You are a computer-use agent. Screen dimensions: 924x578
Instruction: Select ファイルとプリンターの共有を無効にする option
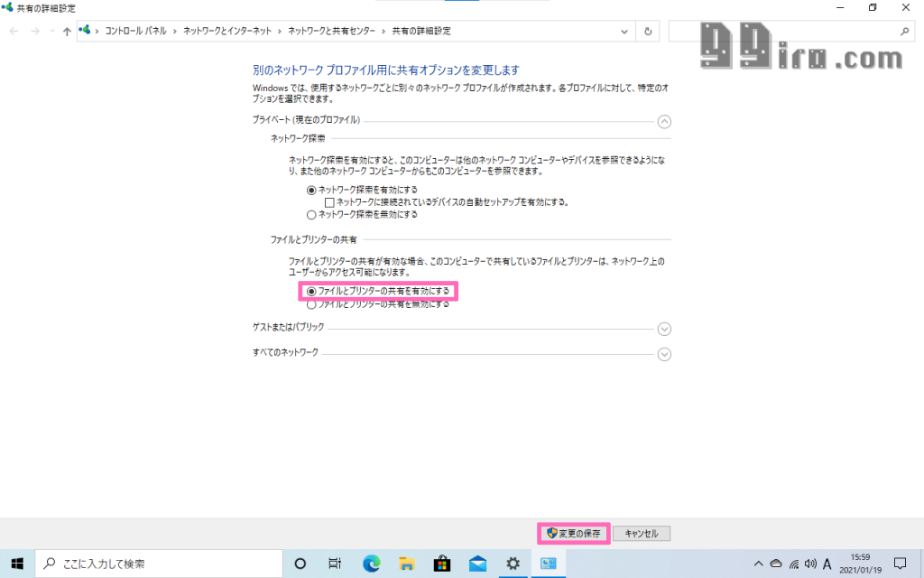click(312, 305)
